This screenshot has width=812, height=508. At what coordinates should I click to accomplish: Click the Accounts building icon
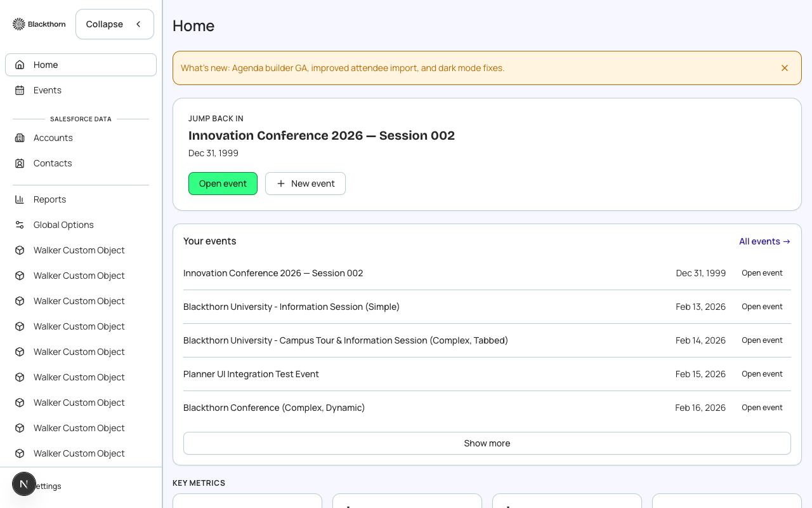tap(20, 138)
